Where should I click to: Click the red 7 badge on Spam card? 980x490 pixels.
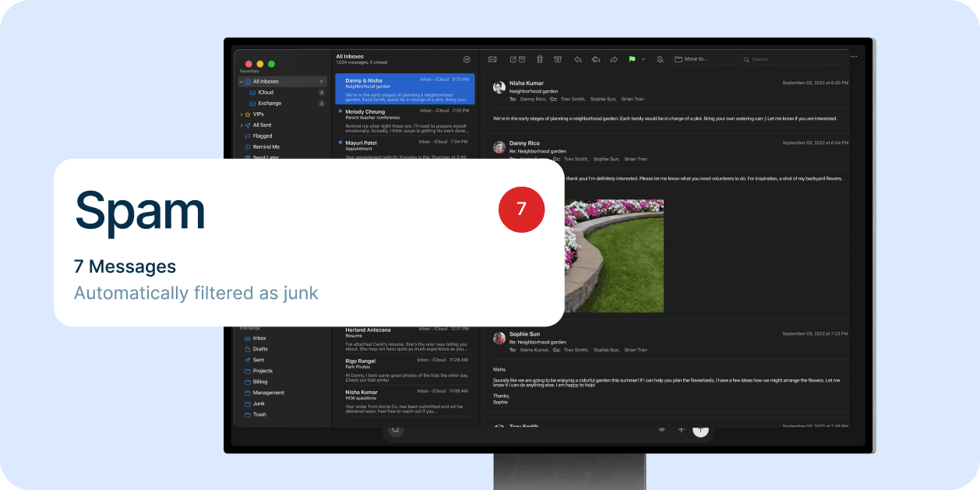521,209
